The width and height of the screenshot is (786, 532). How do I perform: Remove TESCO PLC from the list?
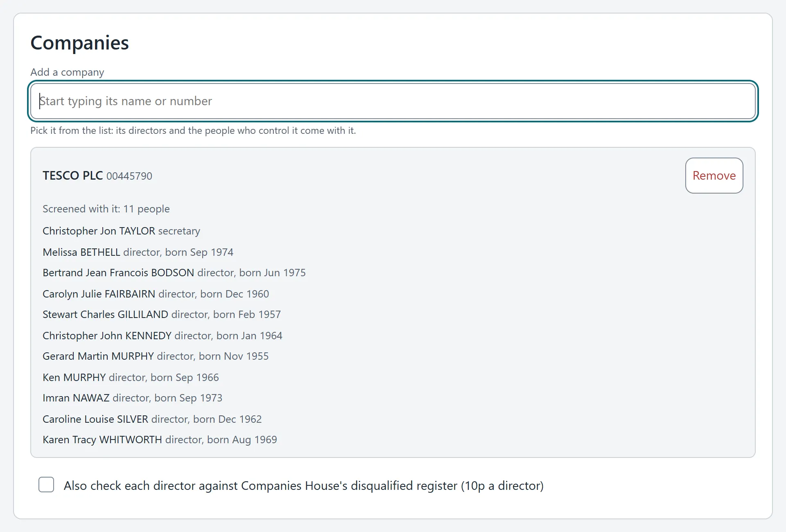pyautogui.click(x=714, y=176)
